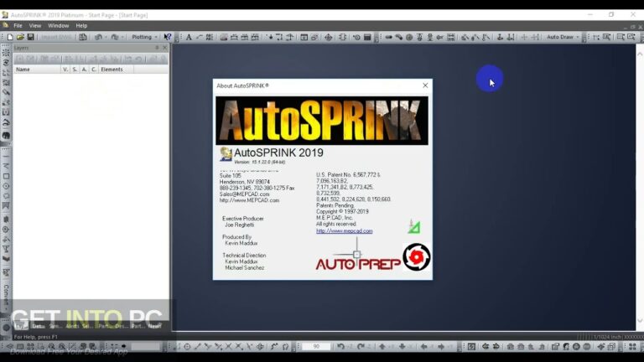Open the Plotting dropdown

144,37
